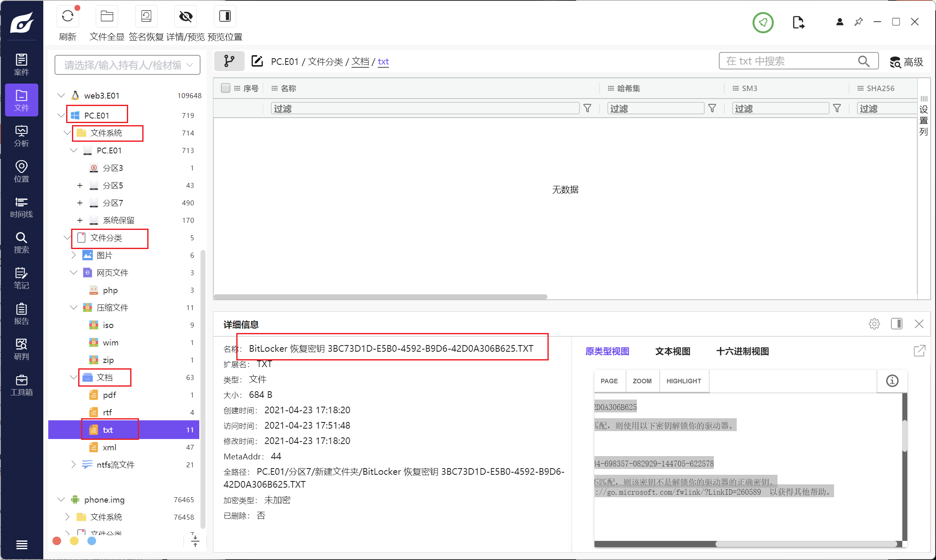Open the 分析 analysis sidebar section

click(22, 136)
